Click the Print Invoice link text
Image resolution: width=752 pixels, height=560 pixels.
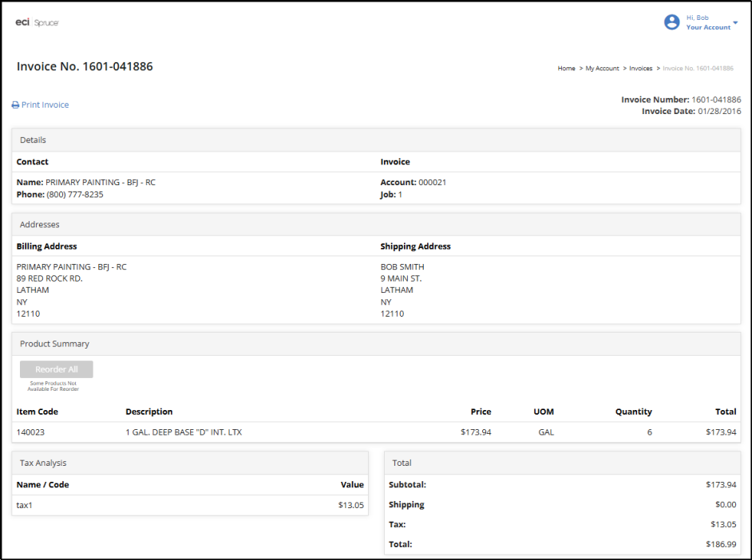tap(46, 105)
